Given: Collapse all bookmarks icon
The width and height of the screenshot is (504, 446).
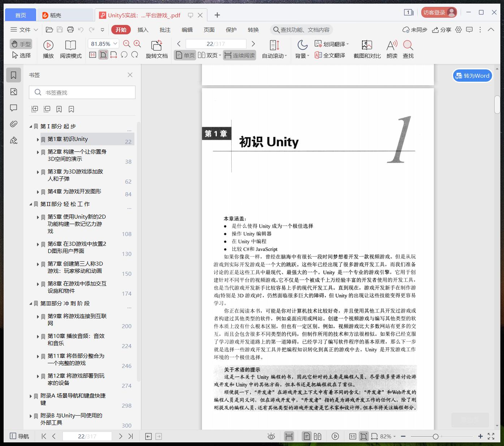Looking at the screenshot, I should 47,109.
